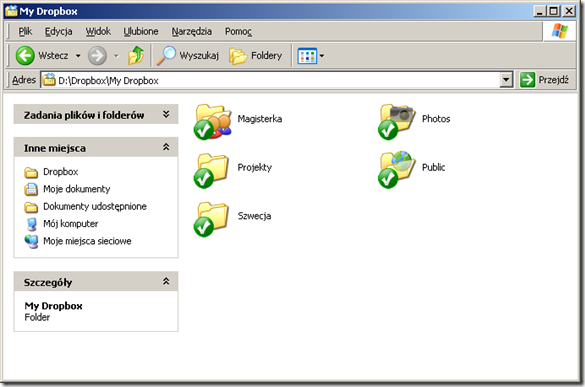The width and height of the screenshot is (585, 387).
Task: Click the Dokumenty udostępnione folder icon
Action: tap(31, 207)
